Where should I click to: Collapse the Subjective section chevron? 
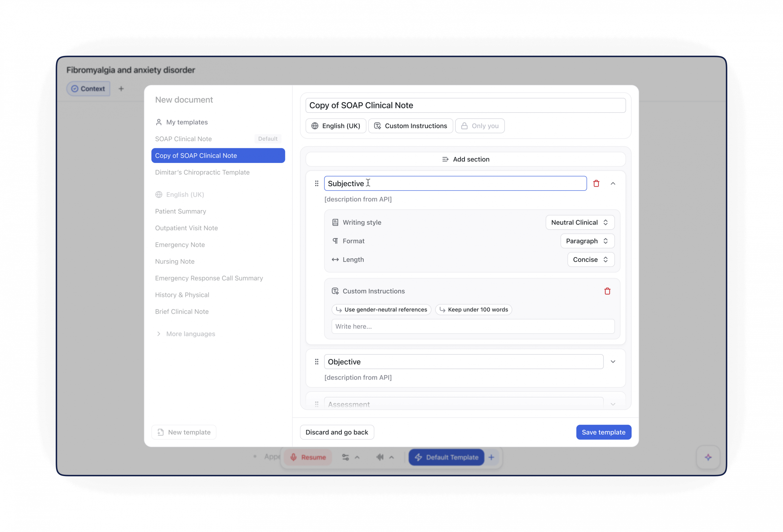click(613, 183)
